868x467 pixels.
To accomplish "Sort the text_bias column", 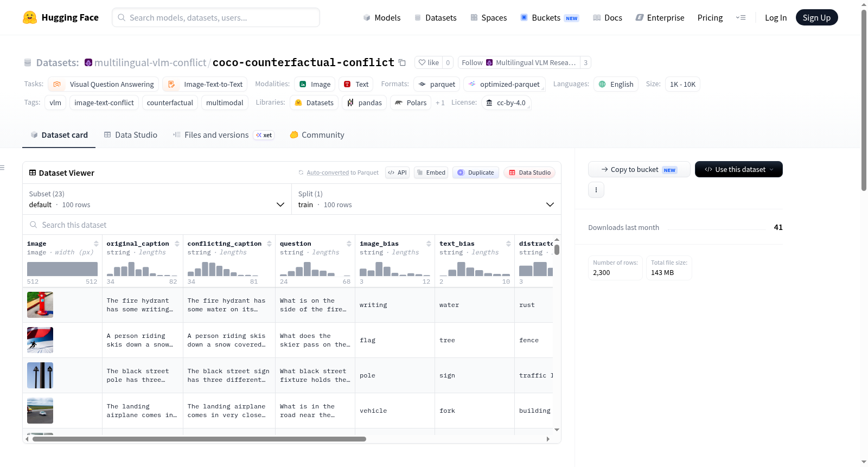I will (x=508, y=244).
